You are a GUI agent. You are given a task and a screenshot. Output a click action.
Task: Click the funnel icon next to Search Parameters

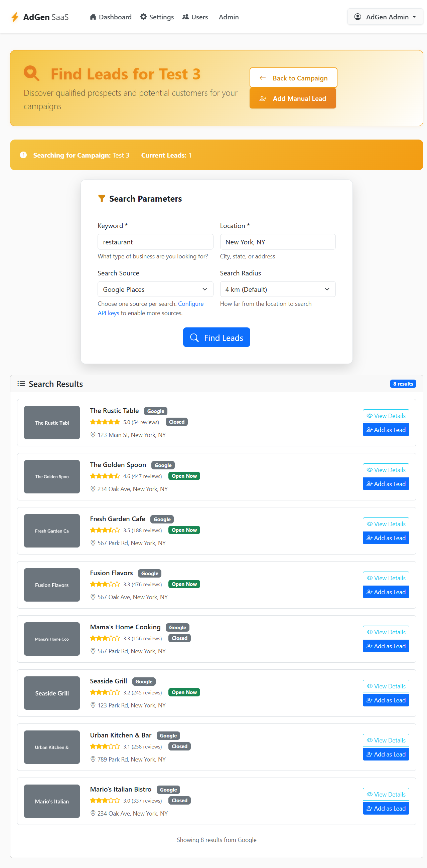tap(102, 198)
